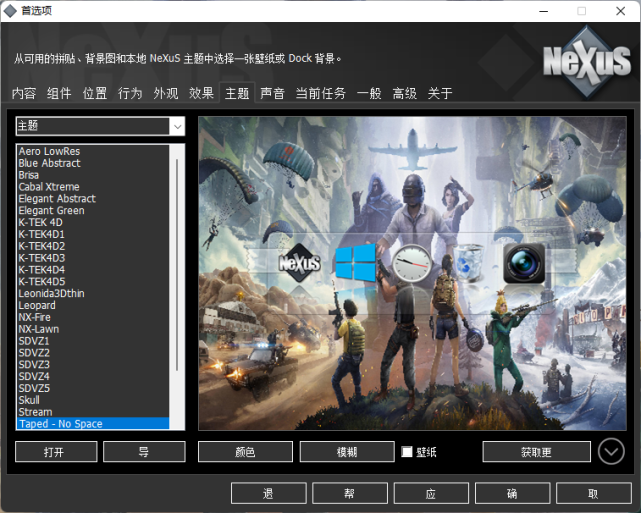The height and width of the screenshot is (513, 641).
Task: Click the 颜色 button
Action: 245,452
